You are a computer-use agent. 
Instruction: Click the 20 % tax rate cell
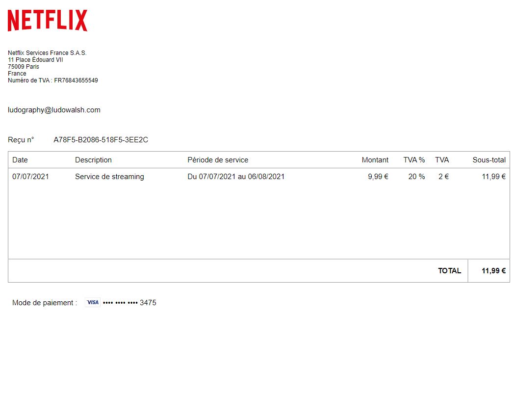[x=416, y=177]
